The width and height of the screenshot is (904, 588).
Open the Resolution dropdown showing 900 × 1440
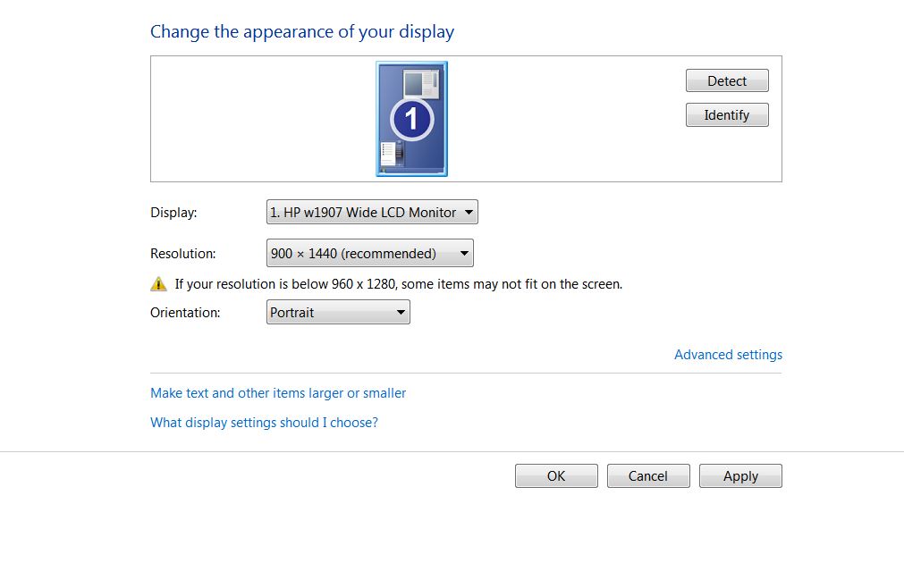coord(369,254)
